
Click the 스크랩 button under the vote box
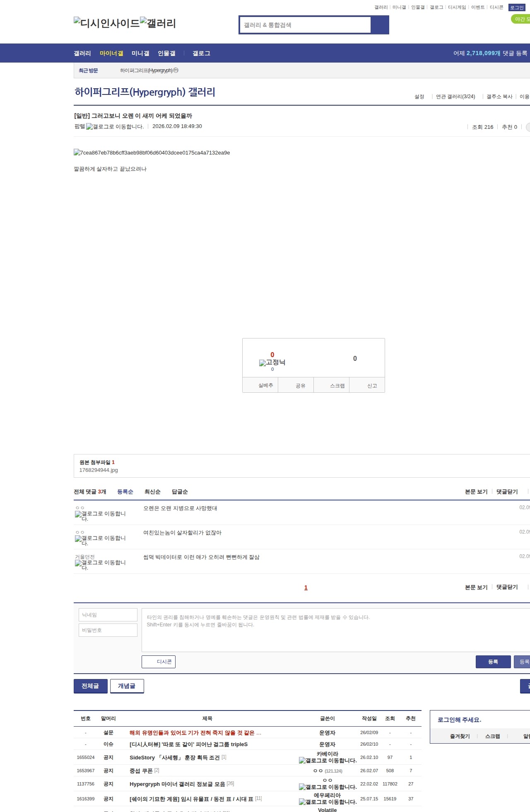[x=332, y=385]
